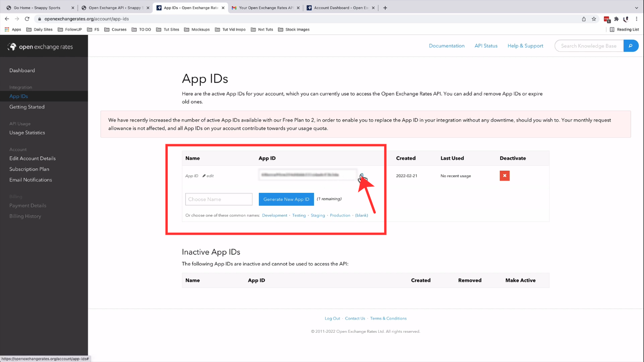Choose the Production common name

pos(340,215)
